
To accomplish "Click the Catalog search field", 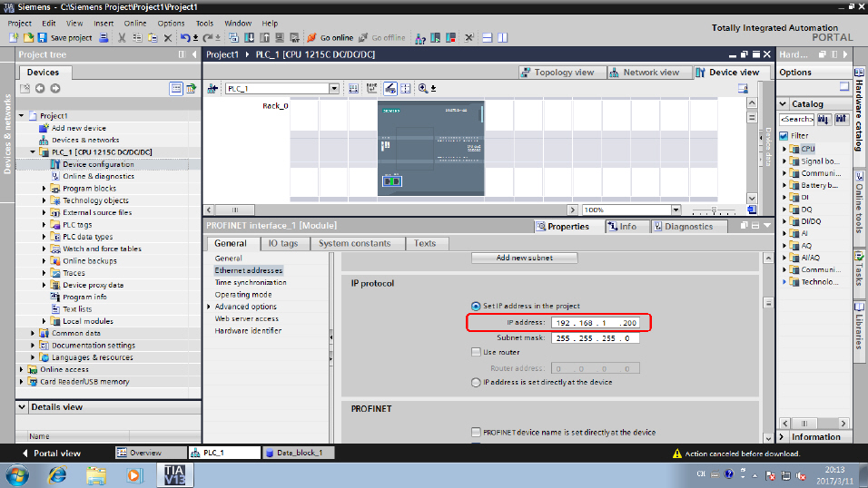I will click(x=796, y=119).
